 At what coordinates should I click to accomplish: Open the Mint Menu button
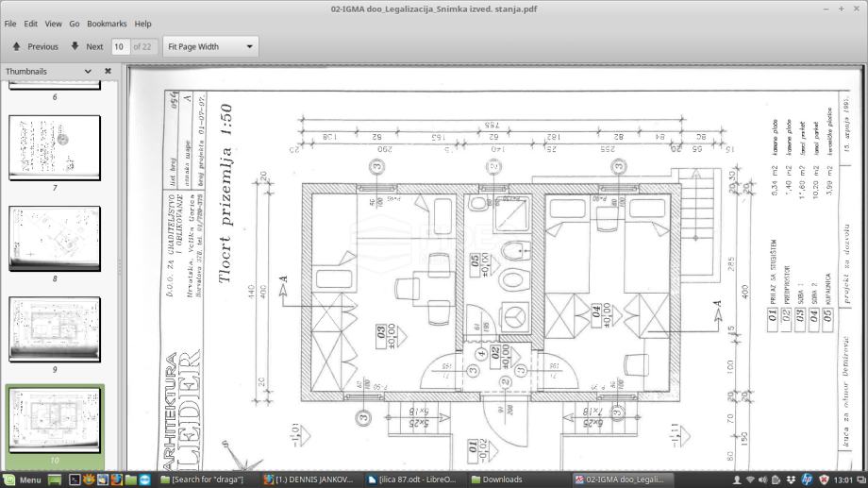coord(22,480)
